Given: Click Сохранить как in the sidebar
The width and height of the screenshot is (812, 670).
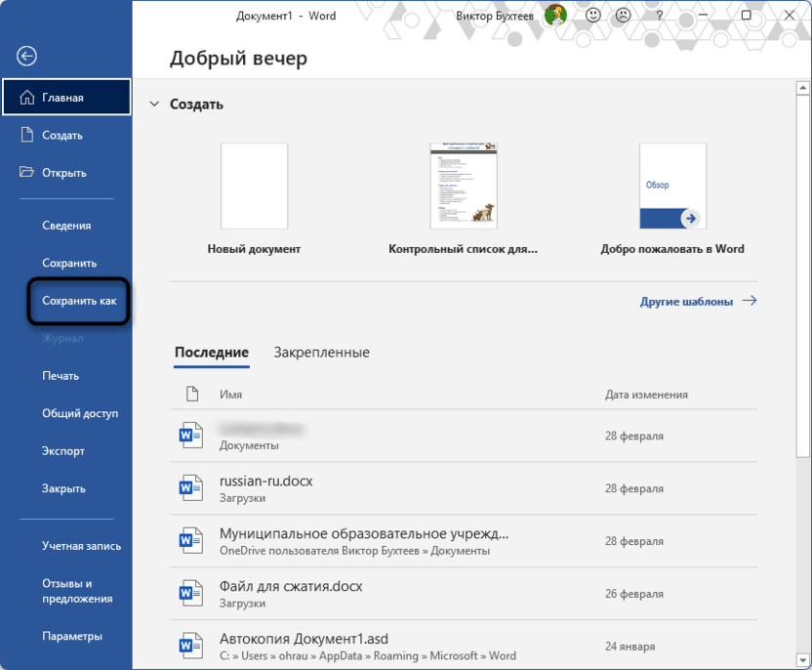Looking at the screenshot, I should coord(78,300).
